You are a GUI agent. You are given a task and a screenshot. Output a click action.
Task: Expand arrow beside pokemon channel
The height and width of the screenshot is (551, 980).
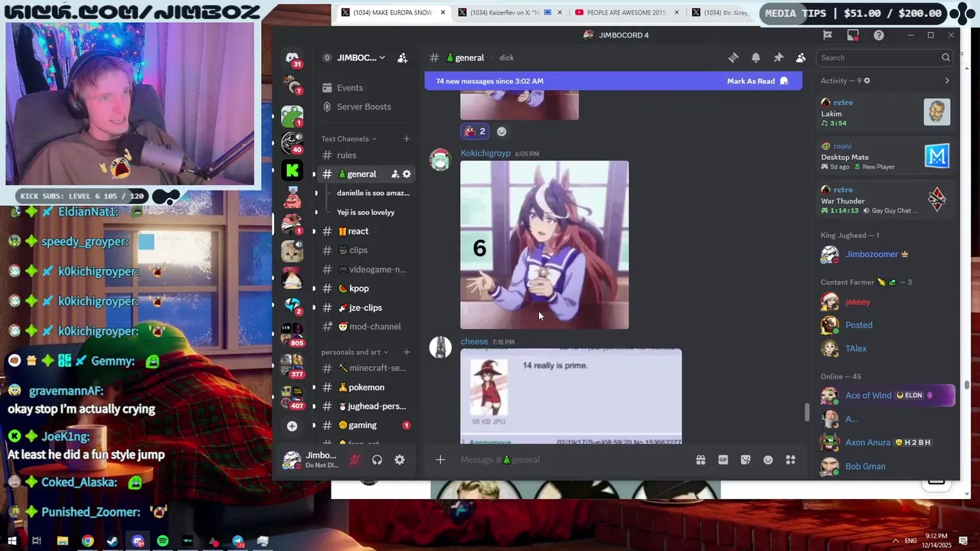[x=314, y=387]
